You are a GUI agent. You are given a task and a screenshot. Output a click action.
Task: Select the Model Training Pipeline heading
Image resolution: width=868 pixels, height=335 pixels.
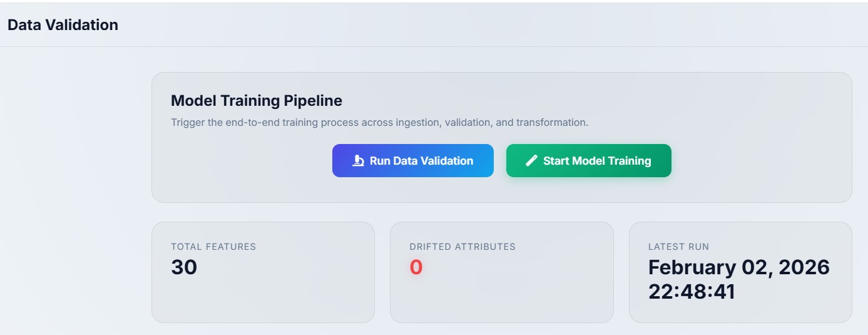(257, 101)
